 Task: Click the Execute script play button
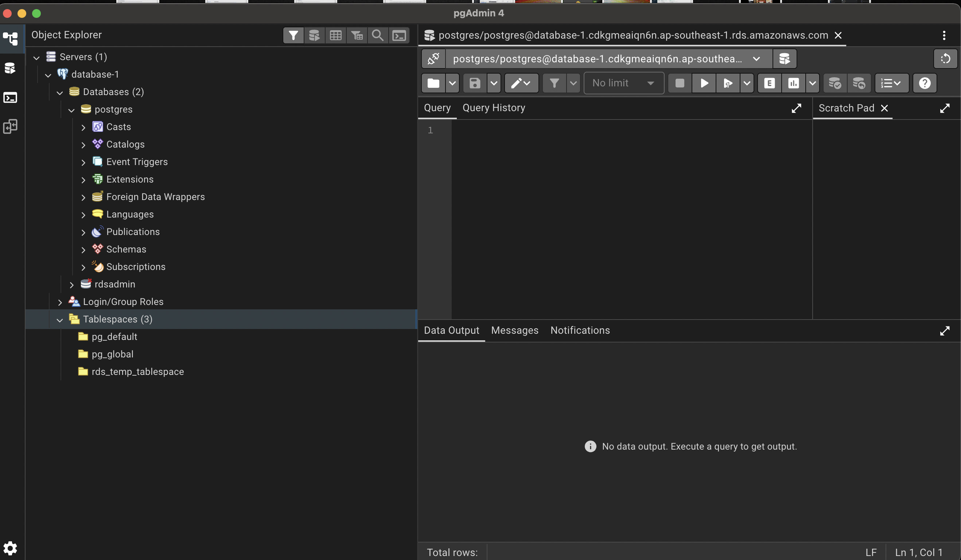(704, 83)
